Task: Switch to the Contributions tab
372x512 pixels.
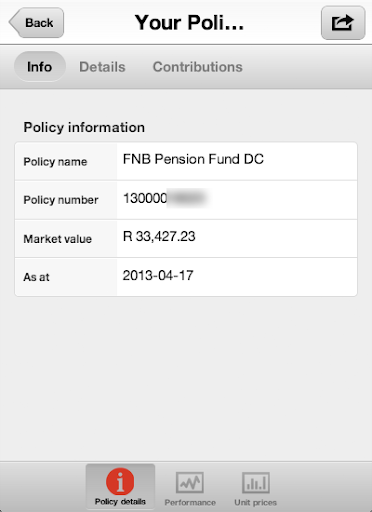Action: tap(198, 67)
